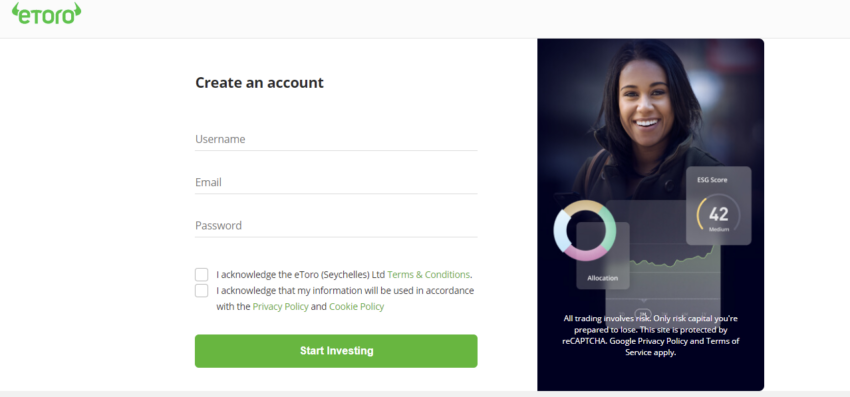Focus the Email input field

[x=336, y=183]
